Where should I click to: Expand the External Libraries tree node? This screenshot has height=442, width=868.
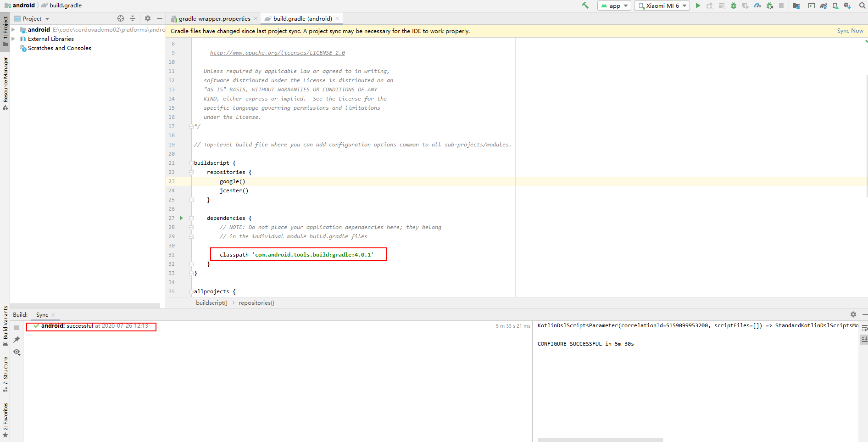13,39
